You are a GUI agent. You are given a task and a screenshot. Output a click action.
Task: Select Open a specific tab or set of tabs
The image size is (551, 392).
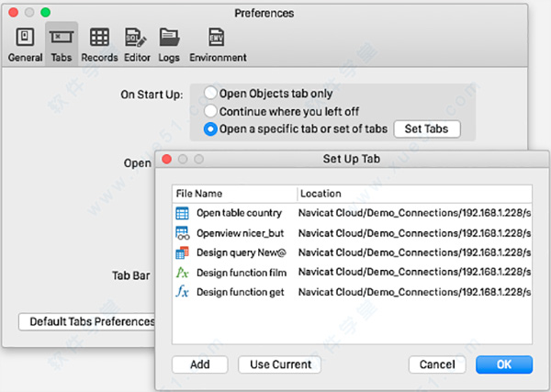point(211,129)
